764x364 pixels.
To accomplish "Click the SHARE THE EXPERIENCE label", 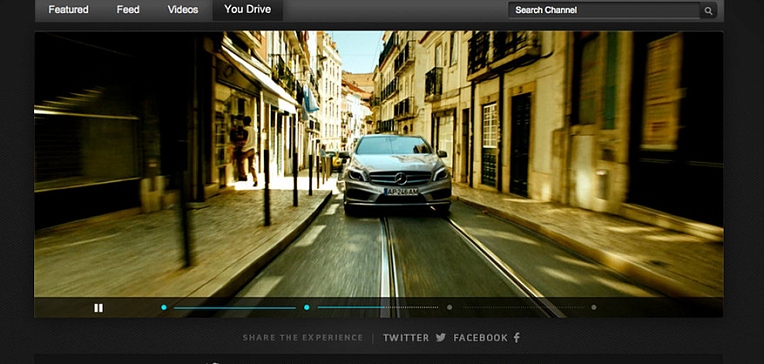I will (303, 338).
